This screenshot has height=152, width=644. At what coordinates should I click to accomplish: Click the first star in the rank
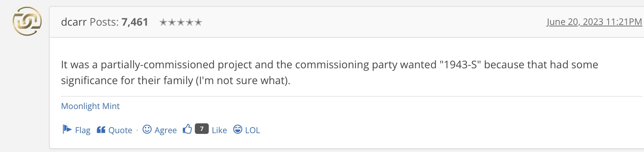[163, 23]
